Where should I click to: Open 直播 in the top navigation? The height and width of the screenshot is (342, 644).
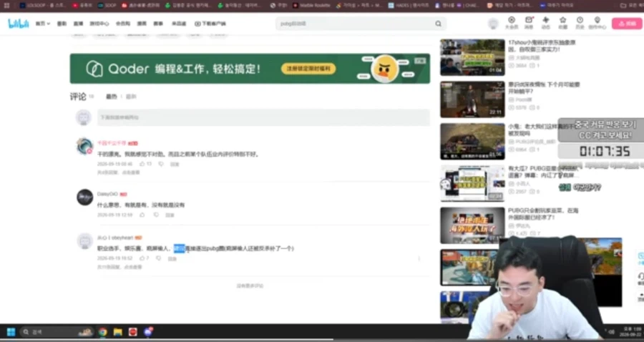click(78, 24)
